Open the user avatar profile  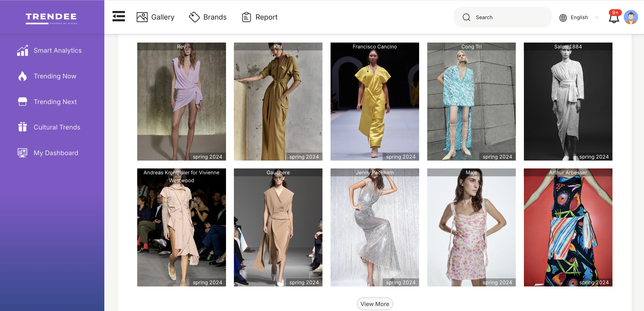coord(631,17)
